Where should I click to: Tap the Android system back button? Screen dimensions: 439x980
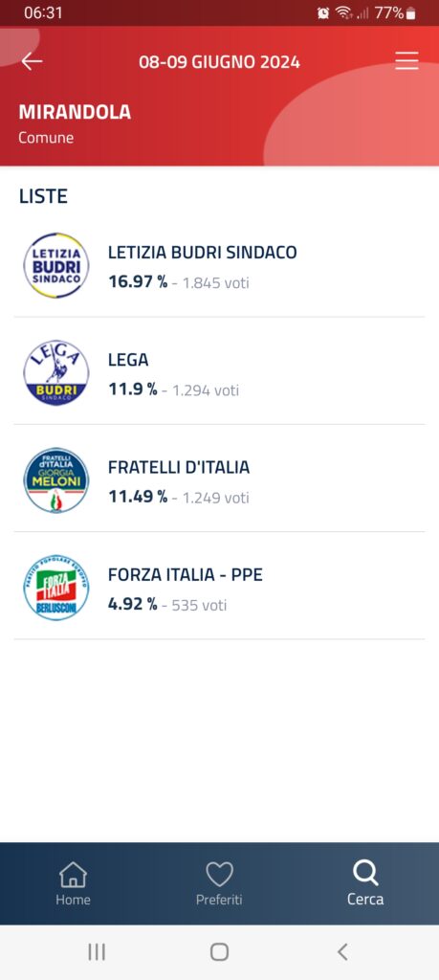pos(342,952)
